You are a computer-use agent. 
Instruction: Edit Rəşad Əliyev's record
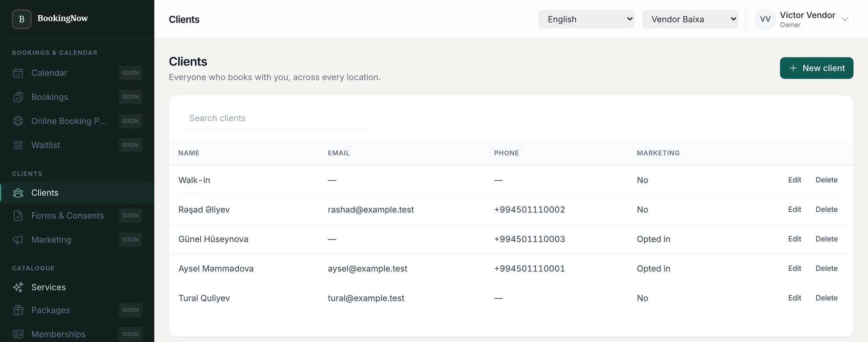point(795,210)
